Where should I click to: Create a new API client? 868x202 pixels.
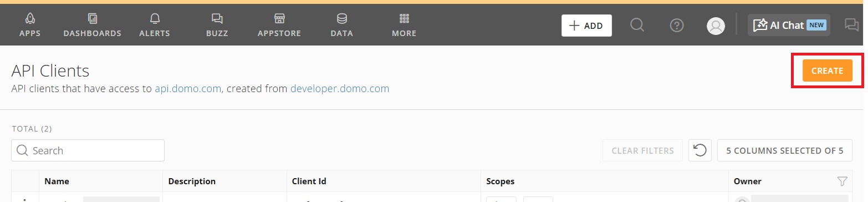(828, 71)
